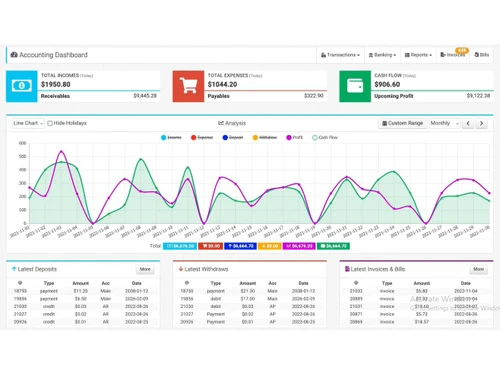Click the 2021-11-30 date label on chart axis

[x=480, y=232]
